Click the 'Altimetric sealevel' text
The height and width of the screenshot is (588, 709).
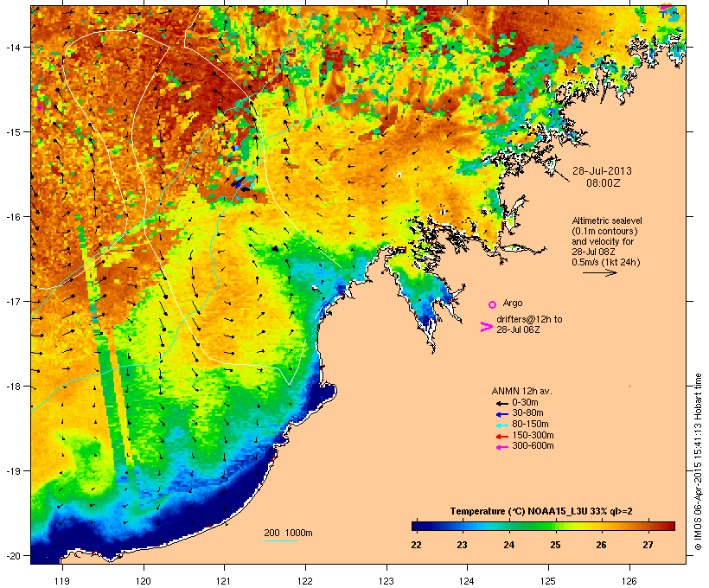tap(607, 220)
